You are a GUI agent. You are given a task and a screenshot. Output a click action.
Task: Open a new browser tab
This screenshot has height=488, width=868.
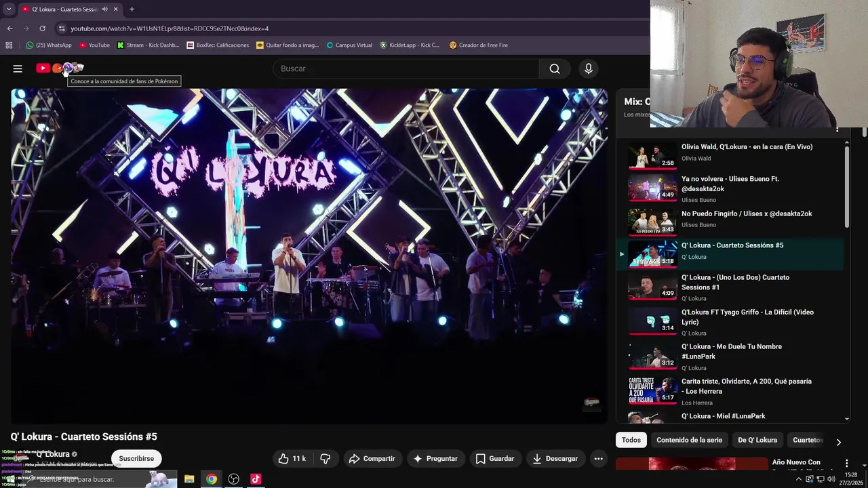(x=132, y=9)
